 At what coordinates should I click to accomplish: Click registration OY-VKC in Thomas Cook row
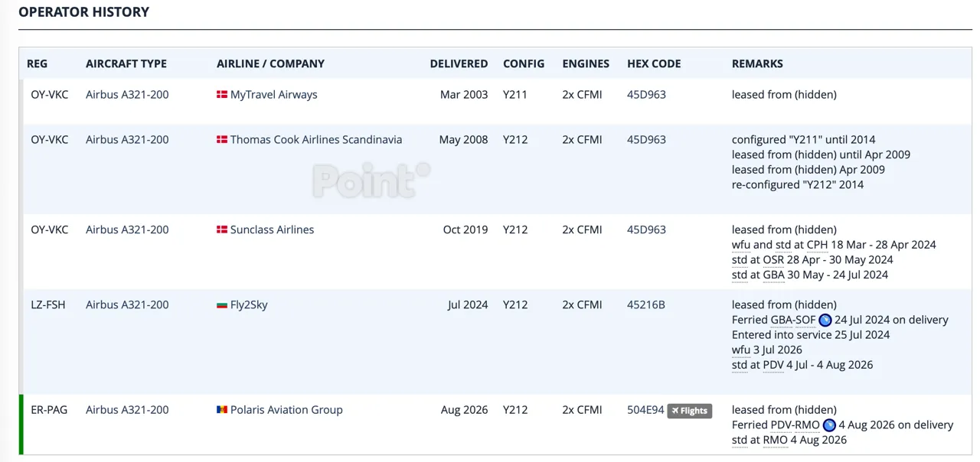point(50,140)
